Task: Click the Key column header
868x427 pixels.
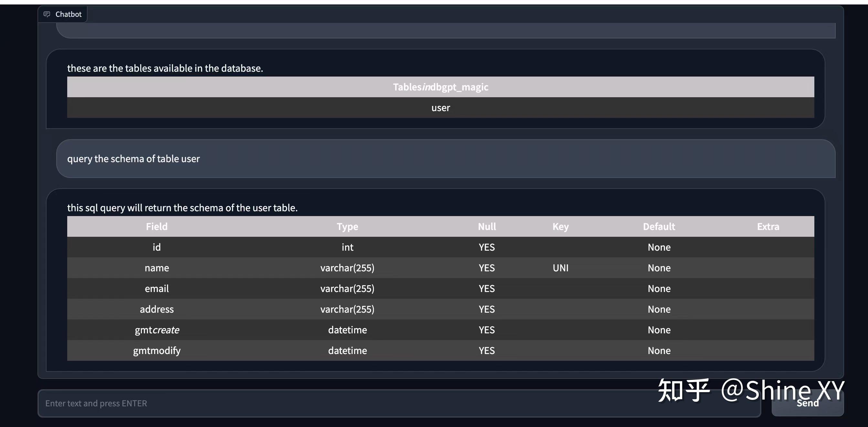Action: point(561,227)
